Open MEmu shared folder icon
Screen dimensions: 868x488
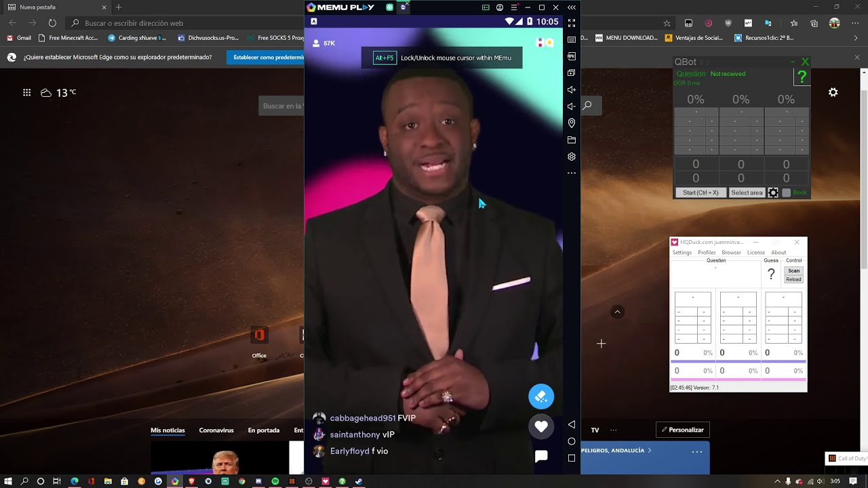(x=572, y=140)
